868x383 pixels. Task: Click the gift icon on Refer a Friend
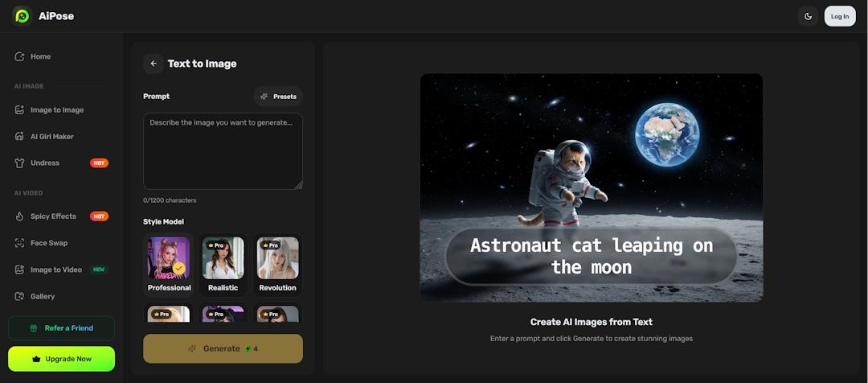(x=33, y=328)
